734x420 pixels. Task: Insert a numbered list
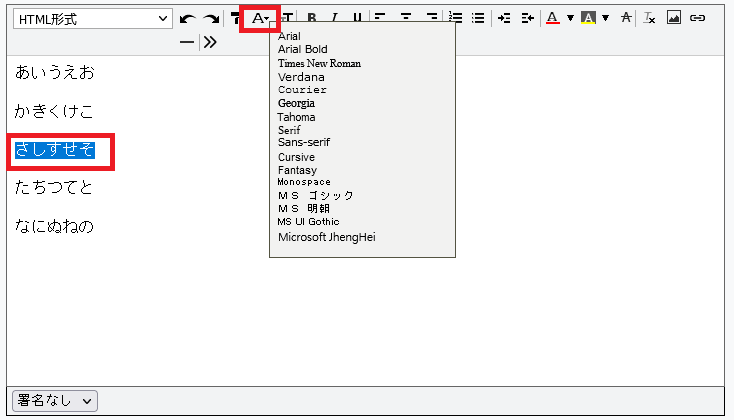point(455,18)
